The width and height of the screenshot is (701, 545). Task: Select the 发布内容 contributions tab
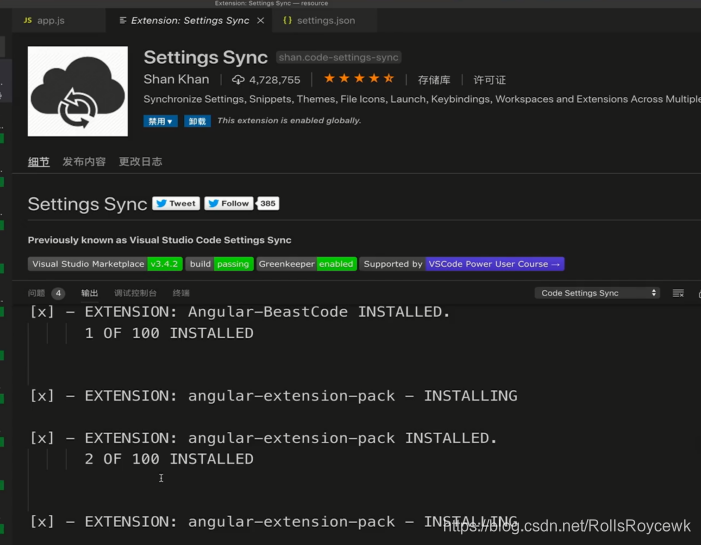pyautogui.click(x=84, y=161)
